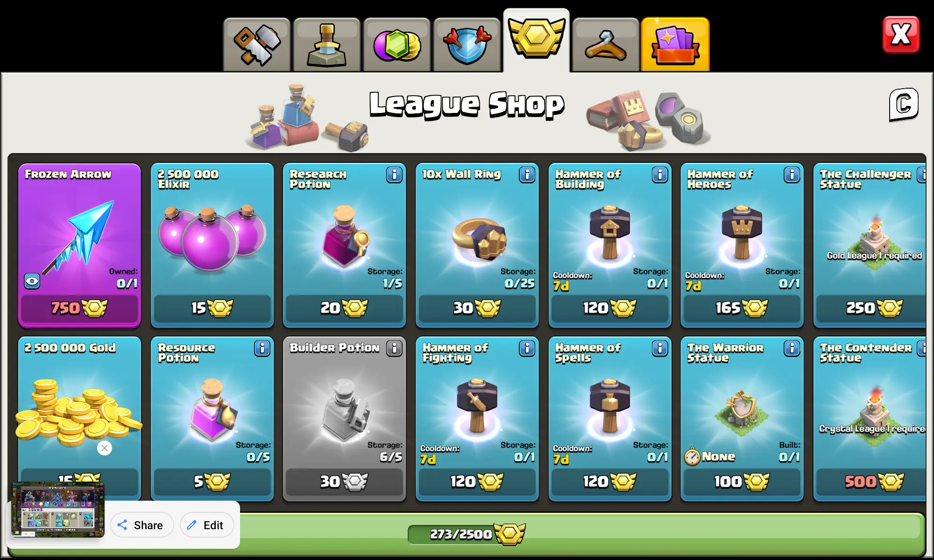Dismiss the screenshot preview with the small X
This screenshot has height=560, width=934.
point(105,448)
